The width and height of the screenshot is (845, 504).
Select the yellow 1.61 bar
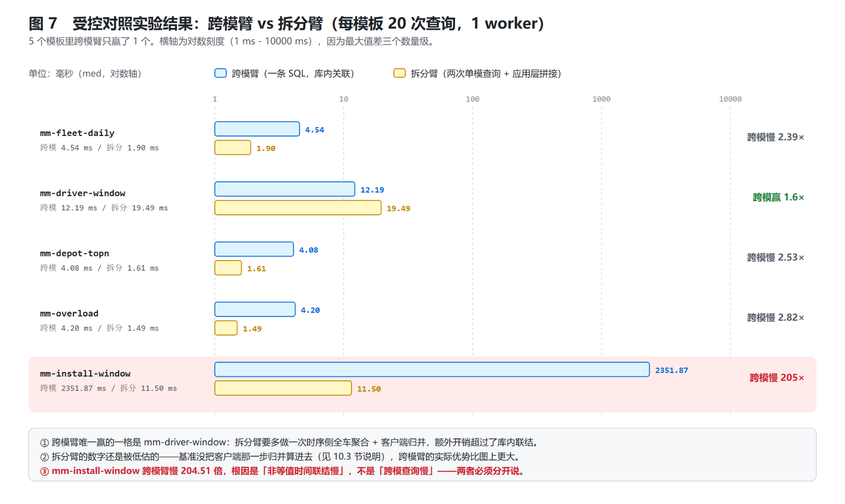(x=228, y=268)
